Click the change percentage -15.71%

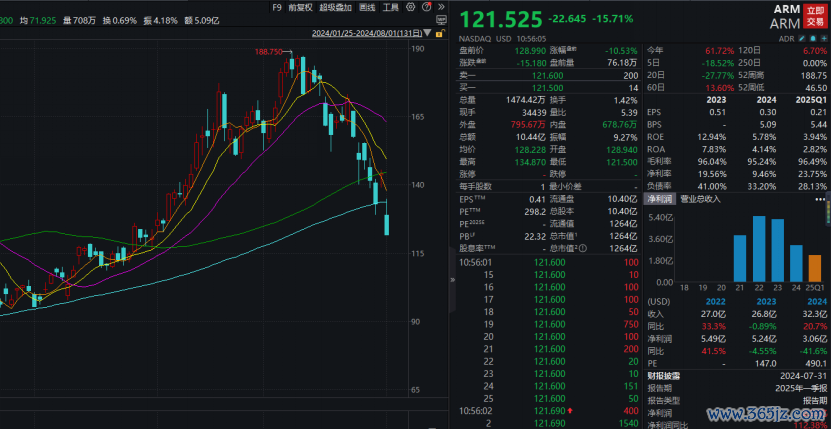(x=614, y=19)
